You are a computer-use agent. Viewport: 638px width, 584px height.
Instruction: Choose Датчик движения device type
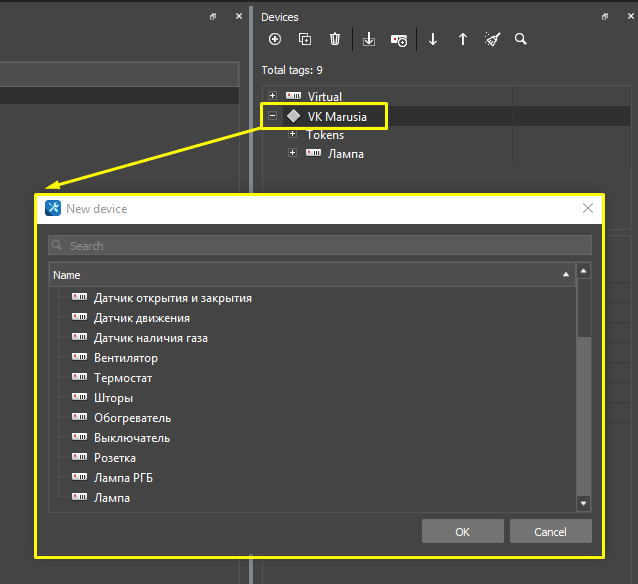tap(141, 318)
